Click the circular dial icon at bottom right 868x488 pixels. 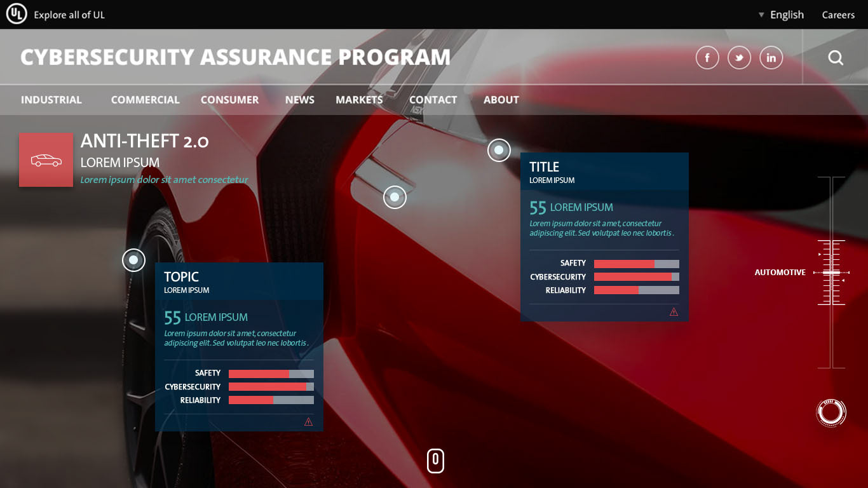[831, 413]
